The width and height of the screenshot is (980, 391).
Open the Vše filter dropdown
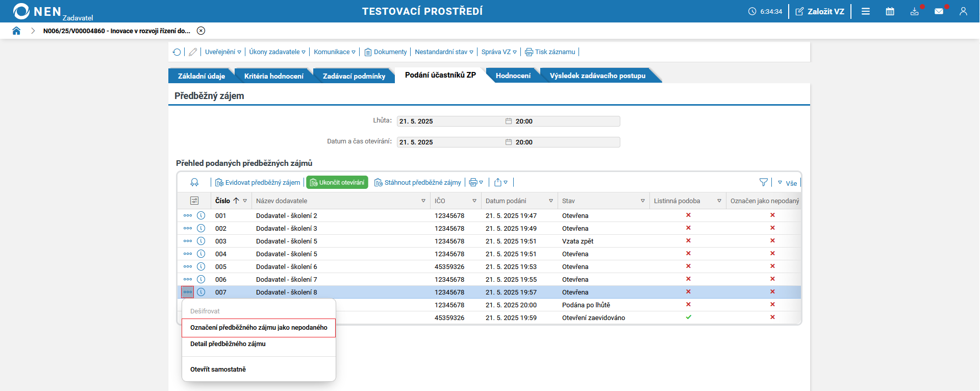click(x=787, y=183)
